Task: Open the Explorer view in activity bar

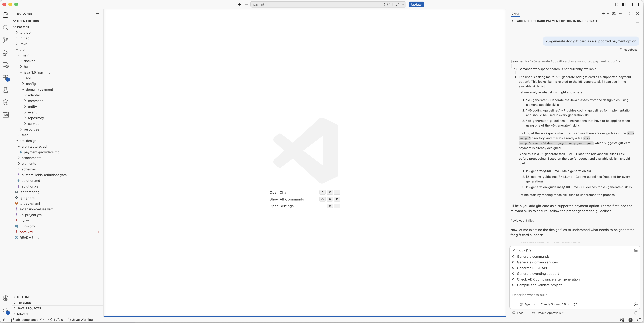Action: pyautogui.click(x=5, y=15)
